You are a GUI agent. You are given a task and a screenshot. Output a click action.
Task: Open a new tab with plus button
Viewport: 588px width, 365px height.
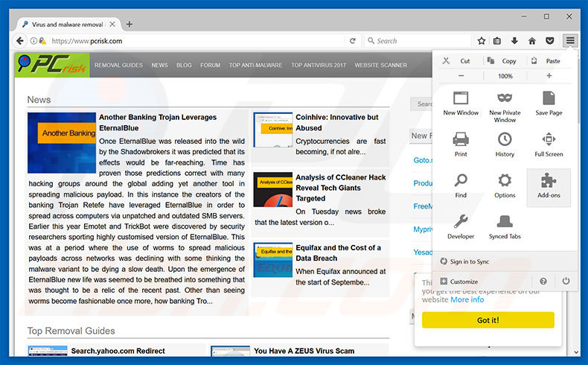point(129,24)
